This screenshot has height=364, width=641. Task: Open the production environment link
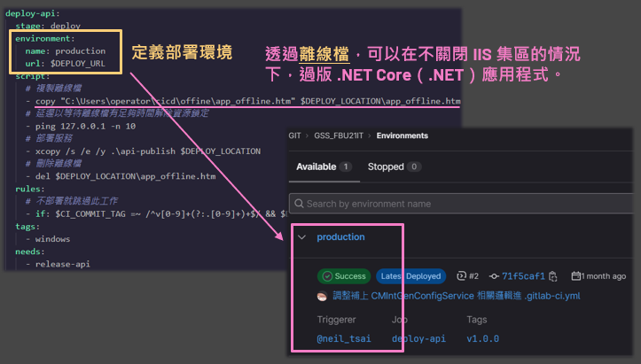pos(340,237)
